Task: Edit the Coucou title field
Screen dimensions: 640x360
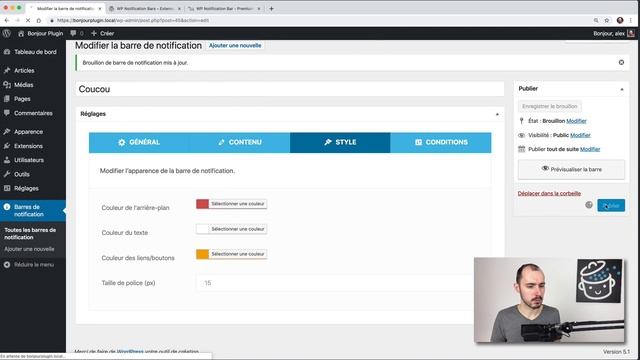Action: [x=290, y=89]
